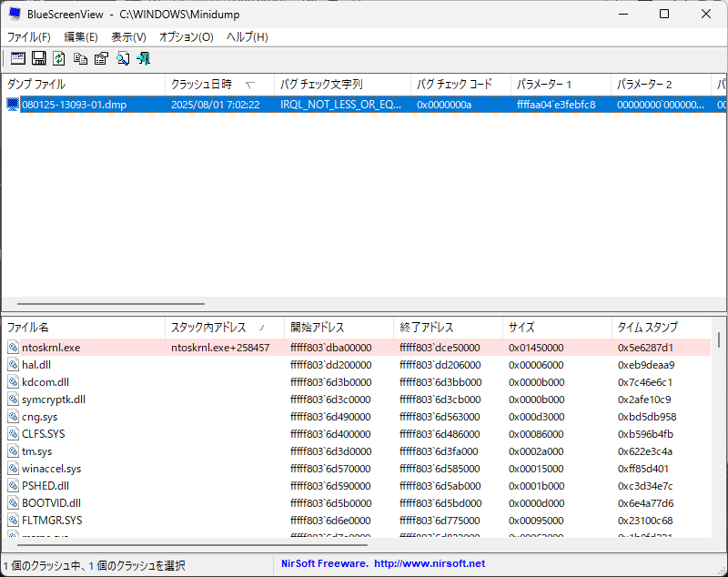
Task: Open the ヘルプ(H) menu
Action: click(248, 37)
